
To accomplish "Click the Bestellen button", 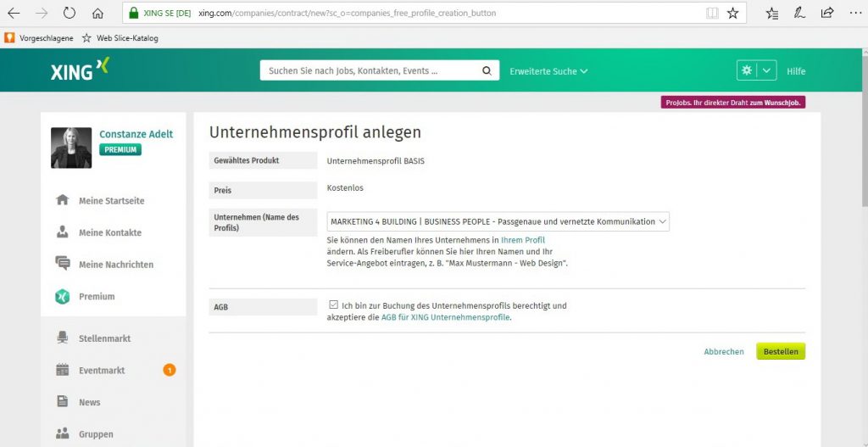I will (x=781, y=351).
